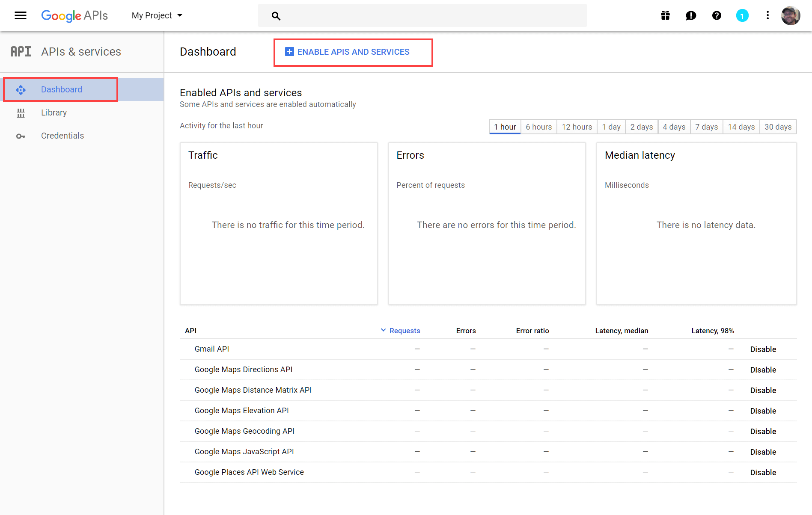Select the 12 hours time range
Image resolution: width=812 pixels, height=515 pixels.
point(577,127)
